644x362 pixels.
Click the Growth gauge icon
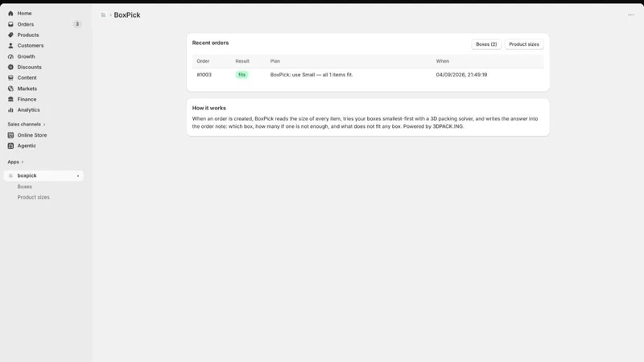10,56
